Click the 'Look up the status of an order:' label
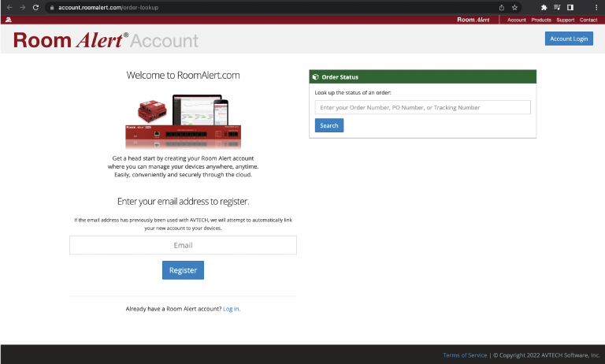The image size is (605, 364). pos(353,93)
